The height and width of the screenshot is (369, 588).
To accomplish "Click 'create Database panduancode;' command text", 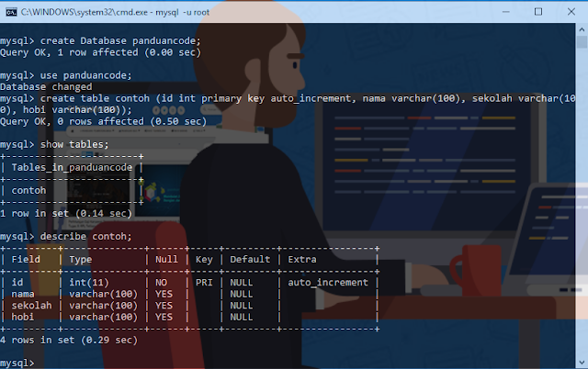I will point(120,40).
